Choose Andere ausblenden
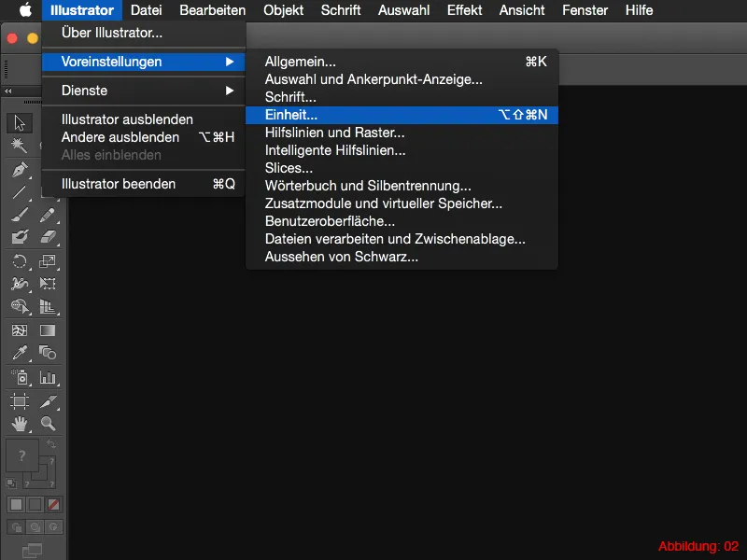Image resolution: width=747 pixels, height=560 pixels. [144, 137]
